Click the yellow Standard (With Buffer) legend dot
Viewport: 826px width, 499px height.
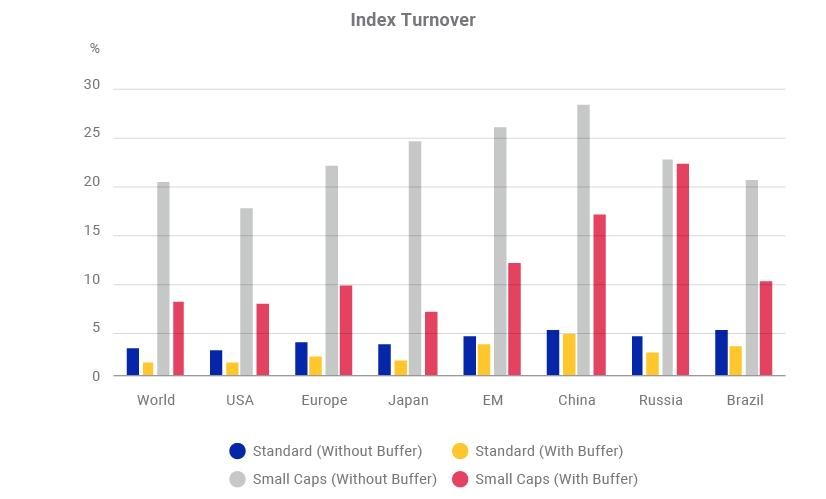[x=460, y=451]
